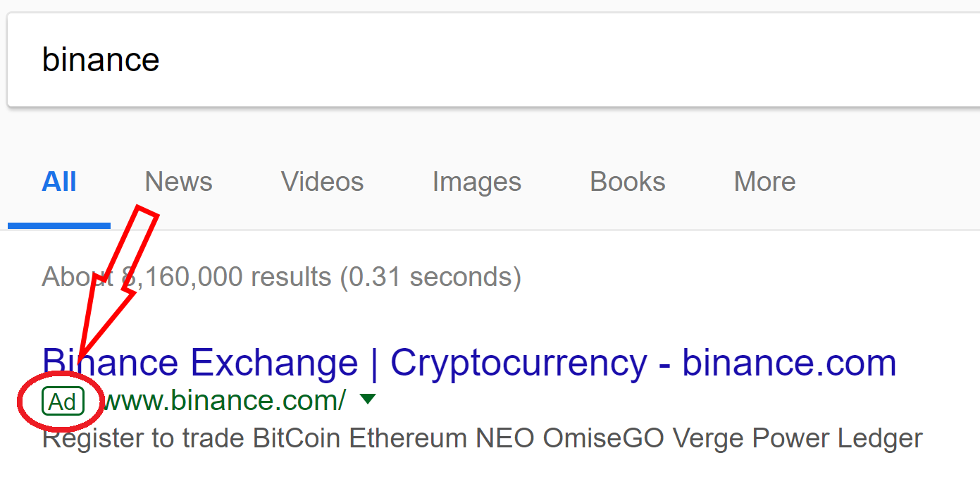Click the Register to trade BitCoin description

point(482,439)
